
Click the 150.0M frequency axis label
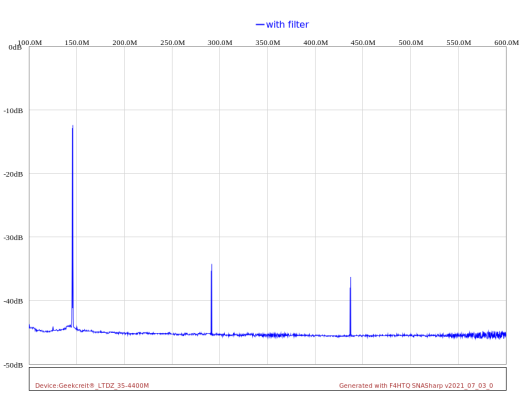(77, 43)
